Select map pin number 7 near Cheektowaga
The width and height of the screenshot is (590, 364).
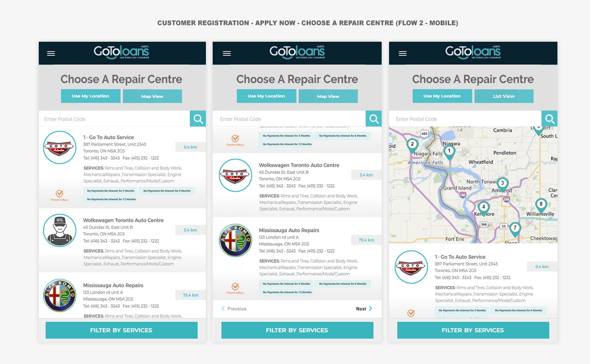click(x=515, y=229)
